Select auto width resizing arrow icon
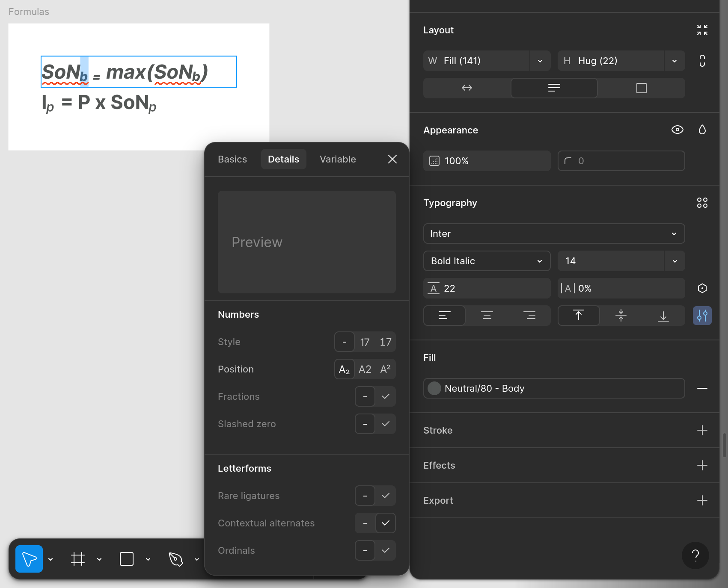Image resolution: width=728 pixels, height=588 pixels. click(467, 88)
